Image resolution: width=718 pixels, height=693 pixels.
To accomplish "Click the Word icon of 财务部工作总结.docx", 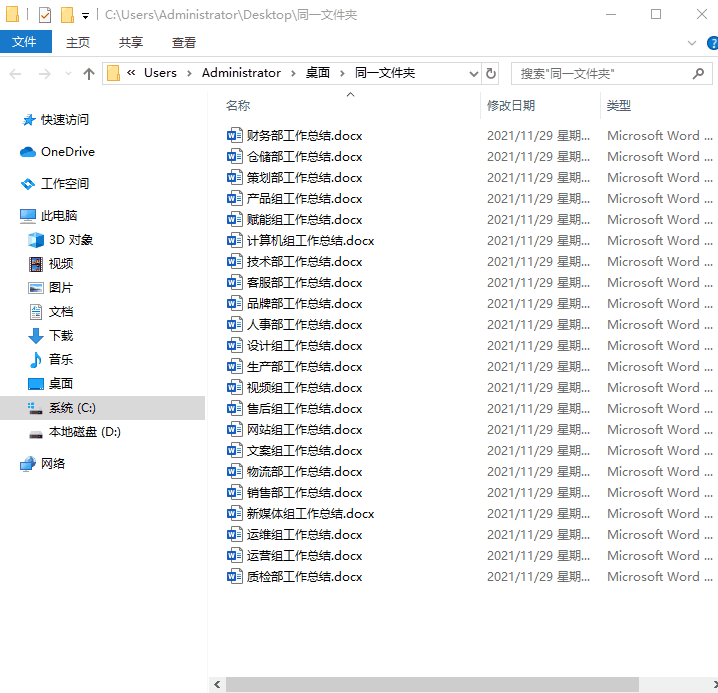I will click(235, 135).
